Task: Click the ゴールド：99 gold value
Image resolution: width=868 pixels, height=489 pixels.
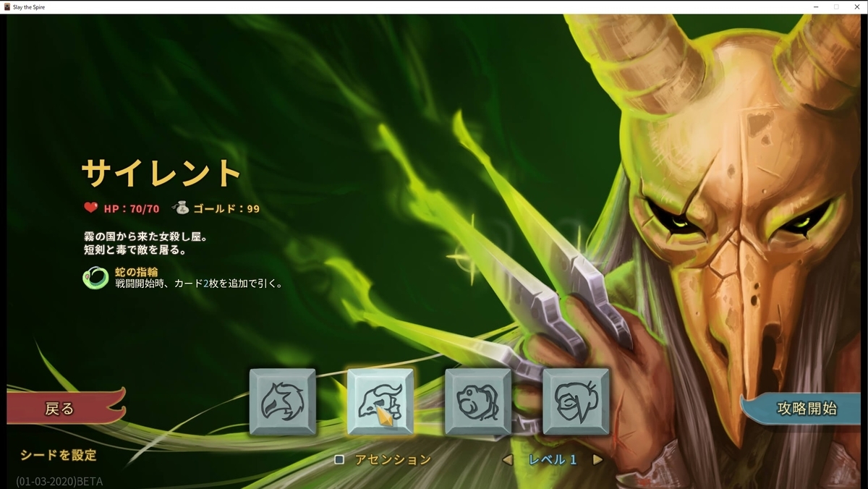Action: (226, 208)
